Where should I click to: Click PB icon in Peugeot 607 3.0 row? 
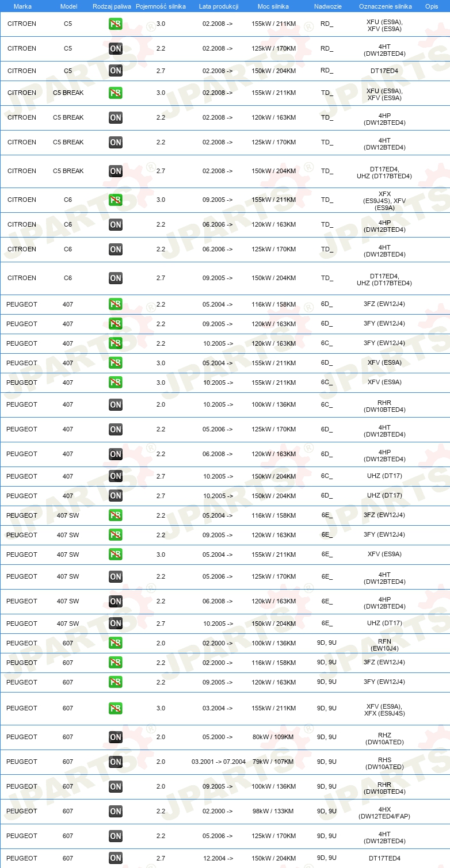point(116,708)
